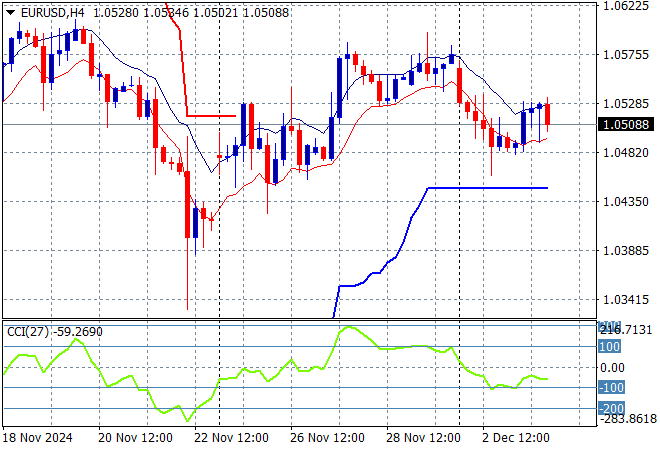The height and width of the screenshot is (450, 660).
Task: Click the 1.03415 price axis label
Action: pyautogui.click(x=627, y=299)
